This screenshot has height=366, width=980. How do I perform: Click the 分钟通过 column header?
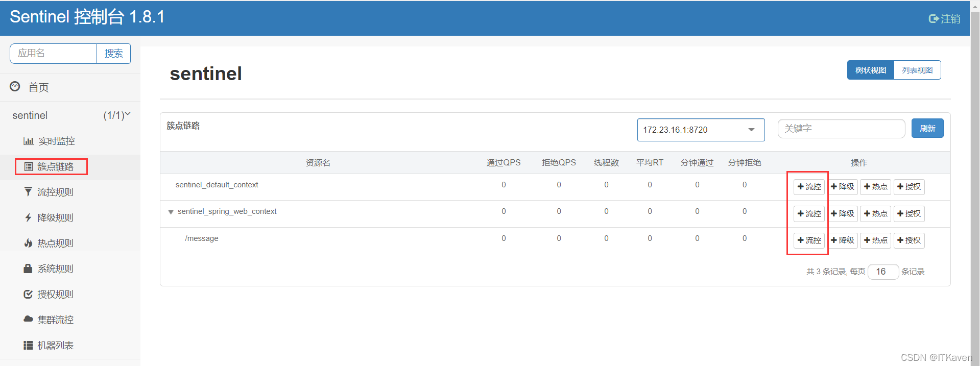pyautogui.click(x=697, y=163)
